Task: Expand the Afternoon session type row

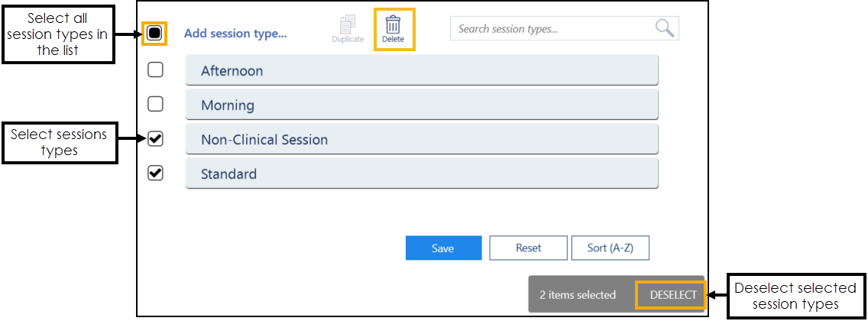Action: coord(422,71)
